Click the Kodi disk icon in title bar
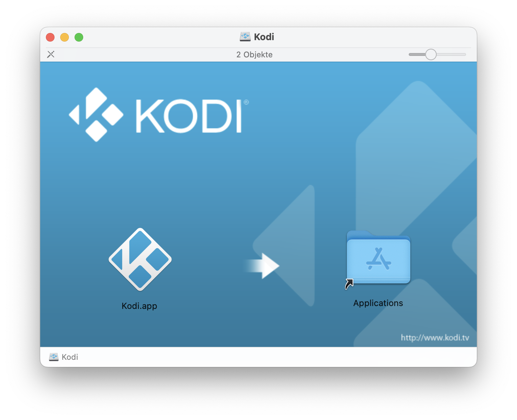Viewport: 517px width, 420px height. (245, 37)
